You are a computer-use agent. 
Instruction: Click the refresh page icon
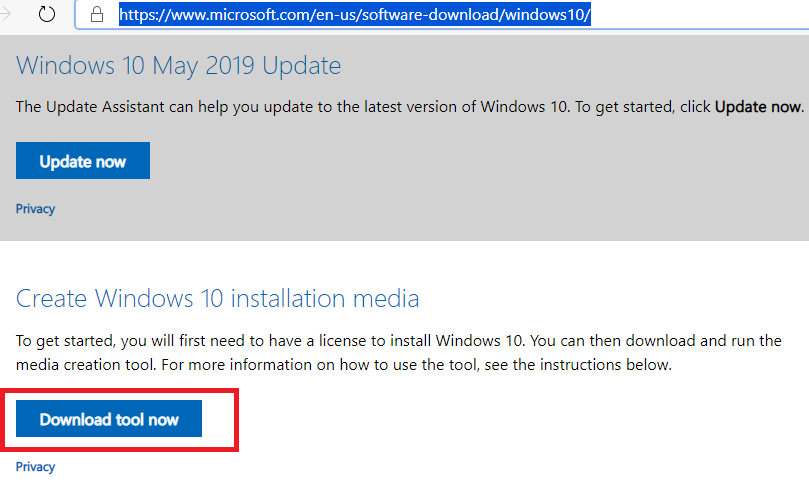click(47, 15)
